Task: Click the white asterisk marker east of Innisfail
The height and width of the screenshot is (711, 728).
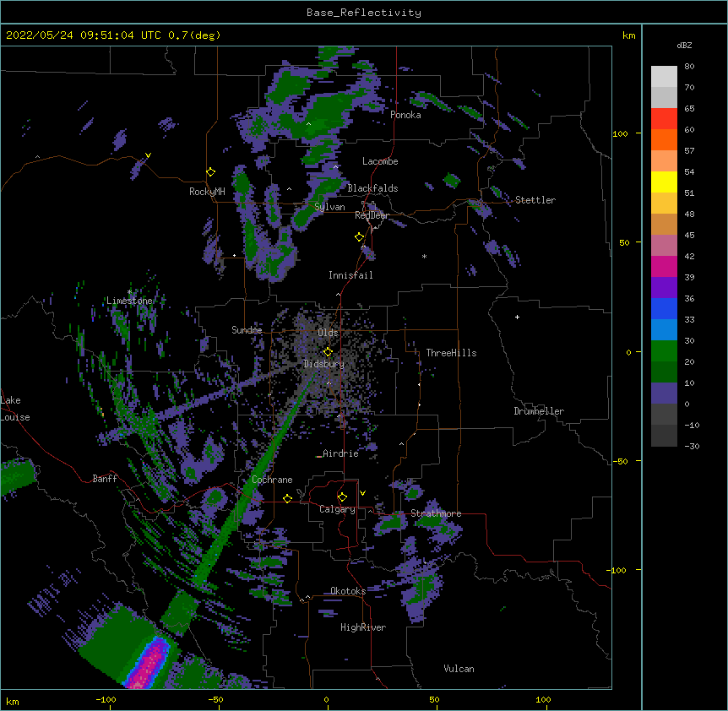Action: click(424, 256)
